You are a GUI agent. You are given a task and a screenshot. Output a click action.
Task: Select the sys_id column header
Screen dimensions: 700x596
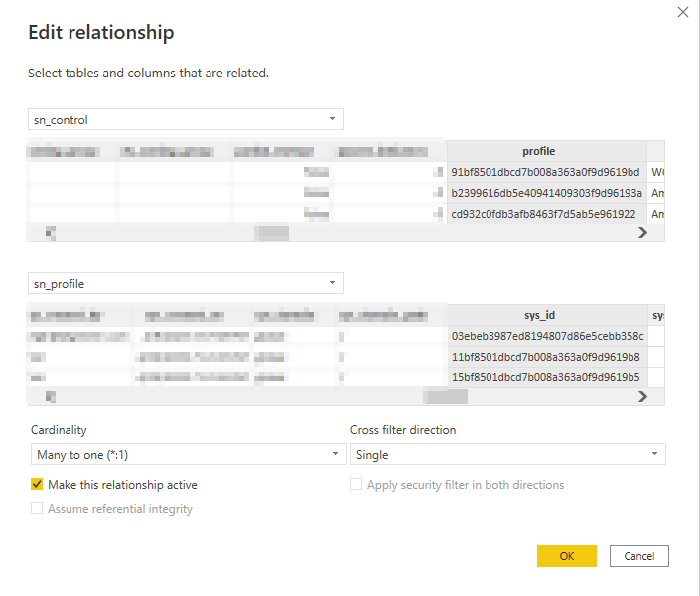(547, 315)
